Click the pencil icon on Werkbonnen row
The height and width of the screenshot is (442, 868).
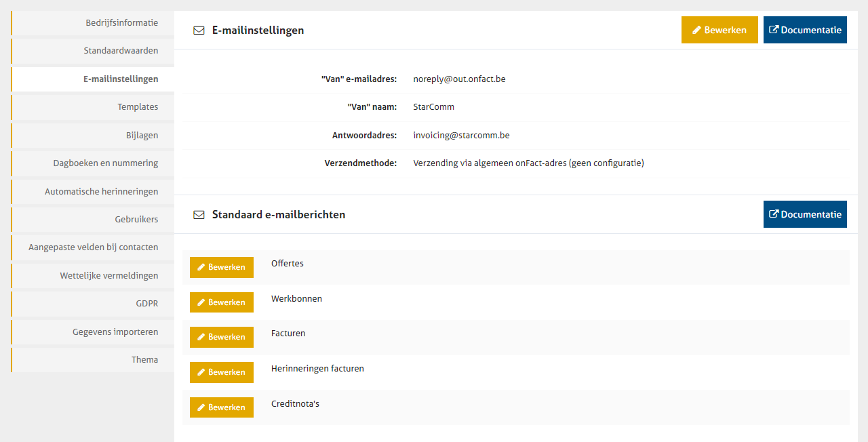[201, 303]
